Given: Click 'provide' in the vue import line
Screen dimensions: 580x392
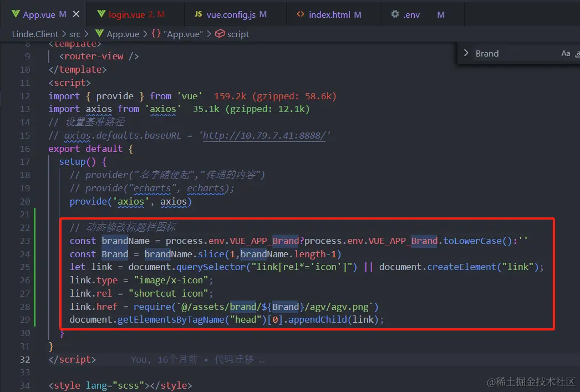Looking at the screenshot, I should (115, 96).
